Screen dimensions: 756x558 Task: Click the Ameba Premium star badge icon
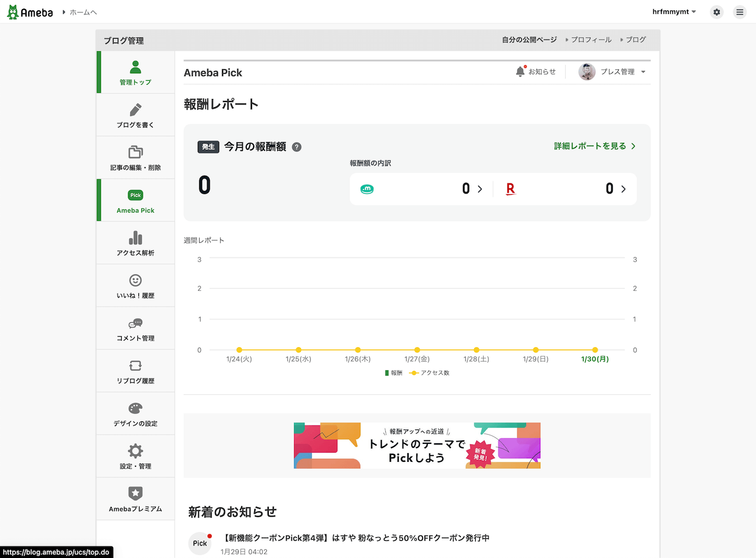point(136,493)
